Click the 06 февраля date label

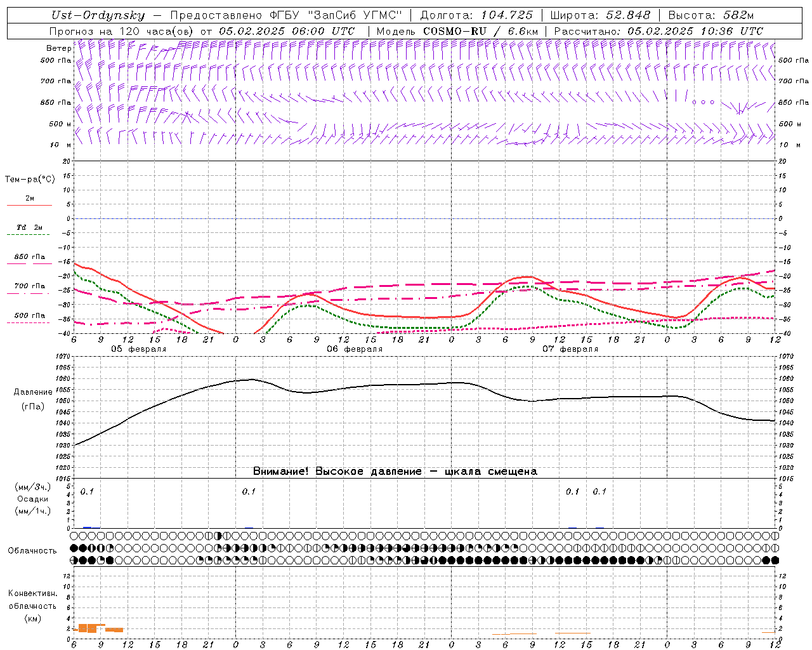(354, 349)
